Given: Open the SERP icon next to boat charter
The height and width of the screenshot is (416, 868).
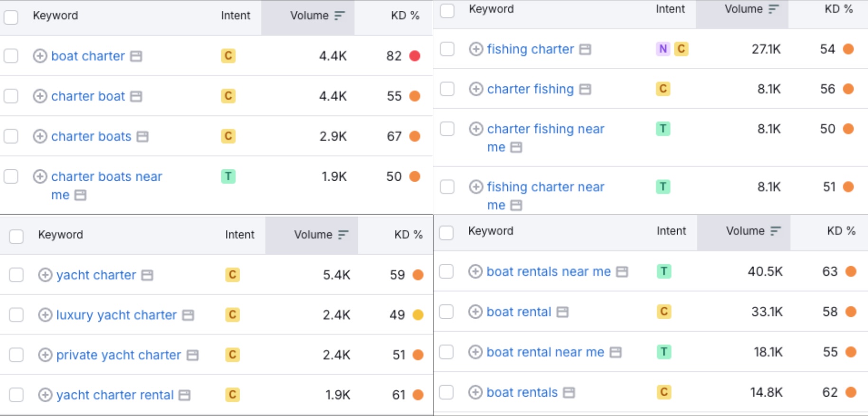Looking at the screenshot, I should pyautogui.click(x=136, y=56).
